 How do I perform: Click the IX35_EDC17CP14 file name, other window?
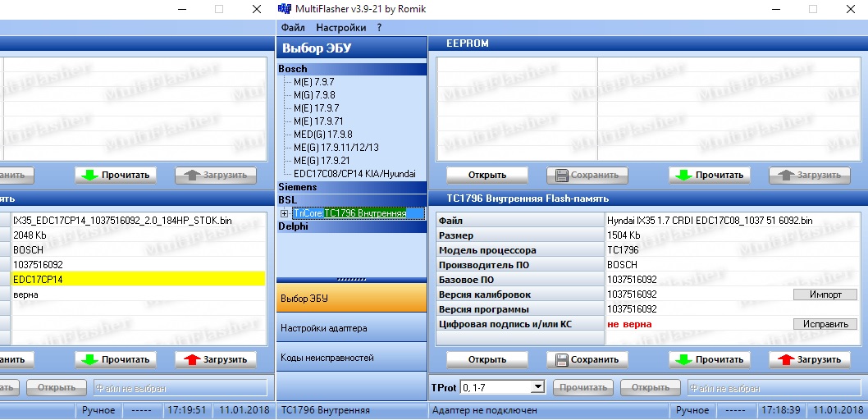click(x=122, y=220)
